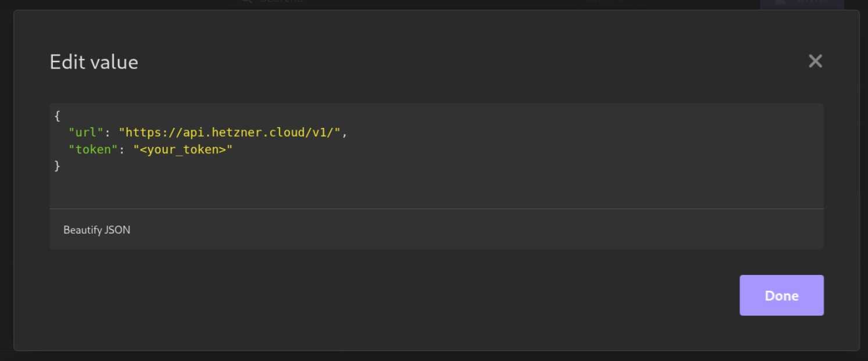This screenshot has width=868, height=361.
Task: Click the dimmed purple button behind dialog
Action: (x=801, y=3)
